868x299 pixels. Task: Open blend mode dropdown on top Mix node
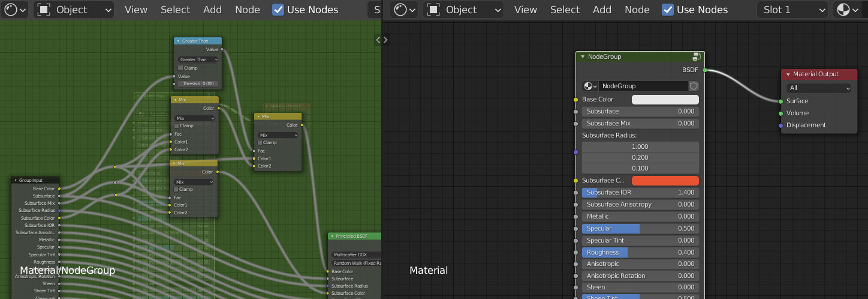(195, 118)
